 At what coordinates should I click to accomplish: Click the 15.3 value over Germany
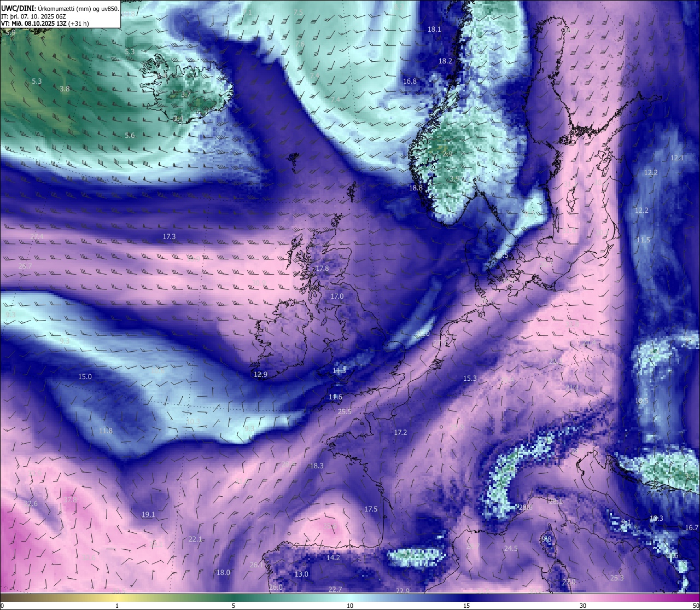[470, 379]
